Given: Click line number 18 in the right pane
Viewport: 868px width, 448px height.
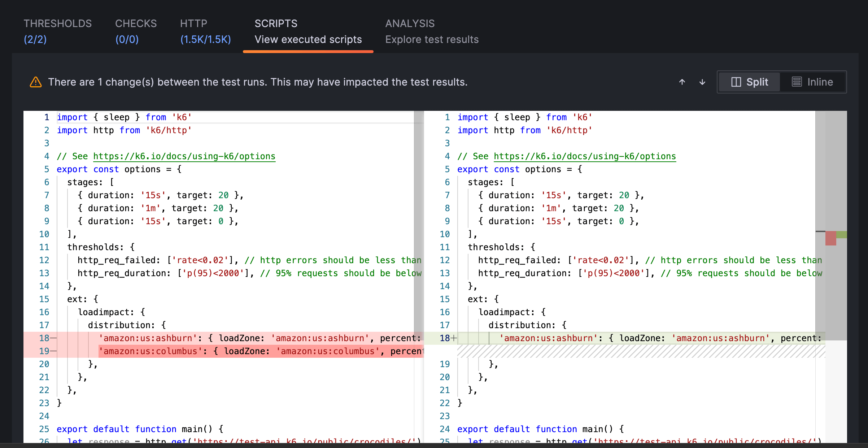Looking at the screenshot, I should [x=445, y=338].
